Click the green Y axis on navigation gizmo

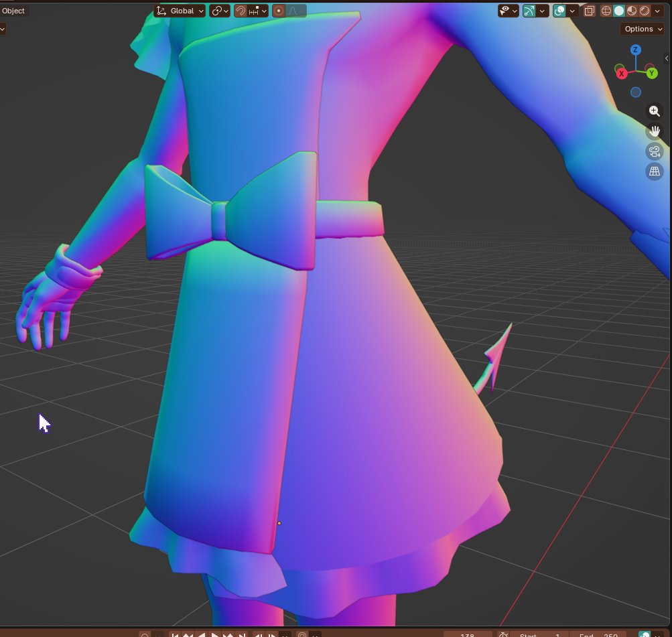coord(652,73)
